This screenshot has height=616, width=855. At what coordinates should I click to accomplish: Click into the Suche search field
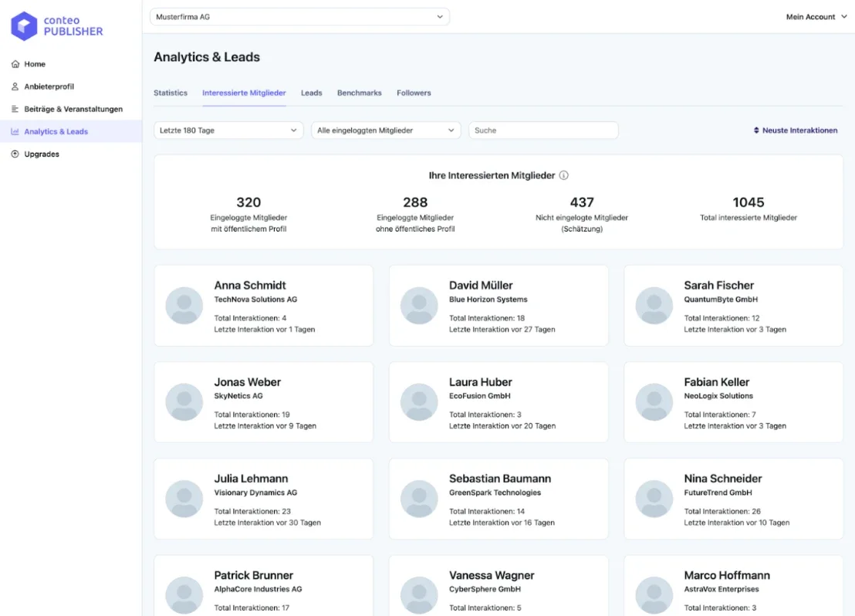click(543, 130)
